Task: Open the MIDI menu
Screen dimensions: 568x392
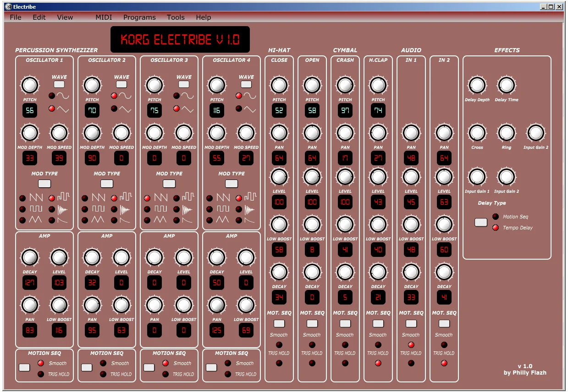Action: click(104, 17)
